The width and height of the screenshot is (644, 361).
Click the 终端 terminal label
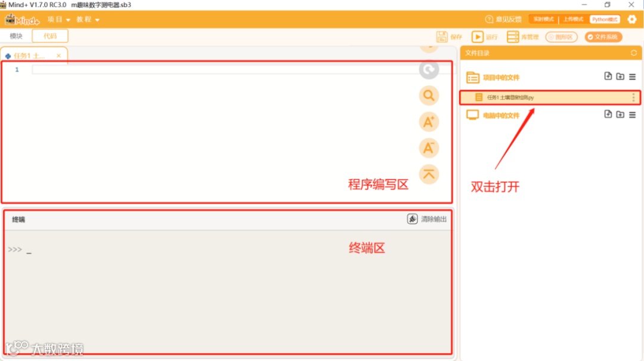18,220
